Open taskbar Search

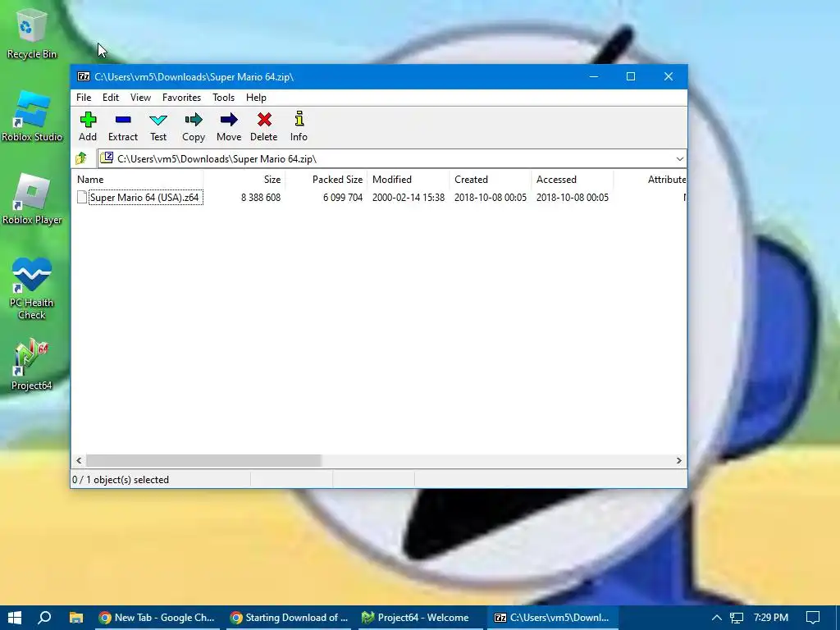[x=45, y=618]
